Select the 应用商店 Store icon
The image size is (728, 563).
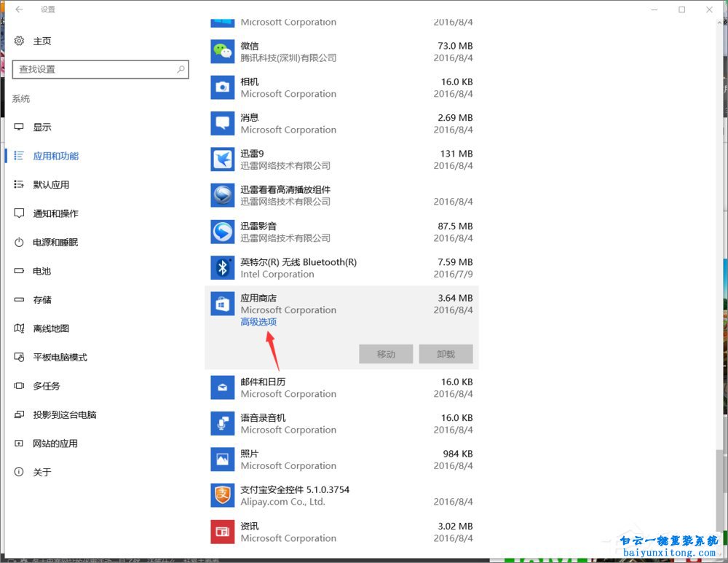coord(222,303)
